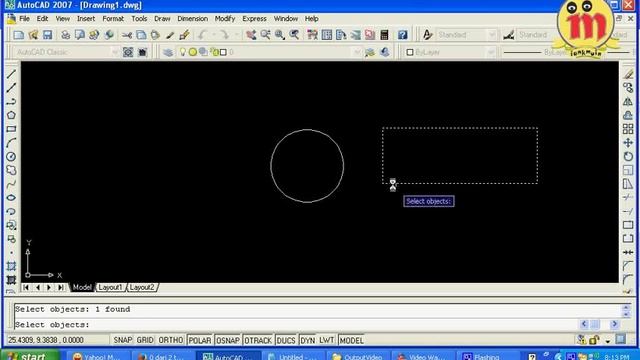
Task: Click the Cut (scissors) icon
Action: click(x=127, y=35)
